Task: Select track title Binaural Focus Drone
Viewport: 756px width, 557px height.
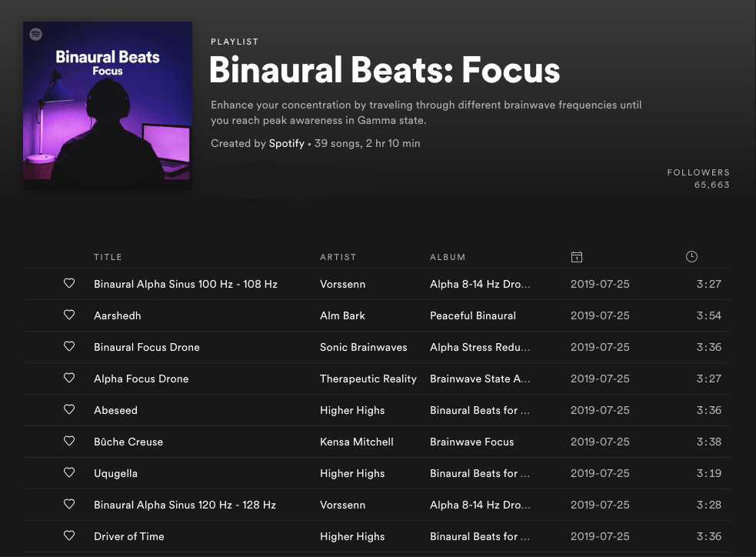Action: pos(147,347)
